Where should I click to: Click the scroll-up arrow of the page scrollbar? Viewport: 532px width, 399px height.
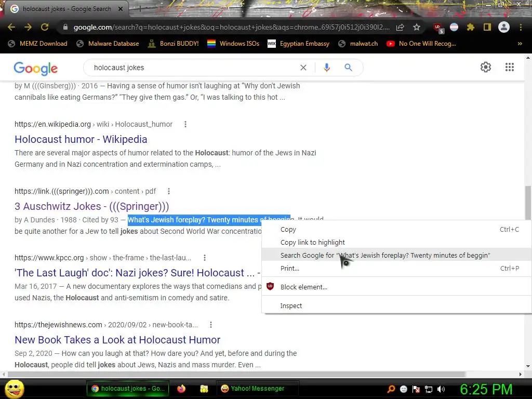point(528,58)
